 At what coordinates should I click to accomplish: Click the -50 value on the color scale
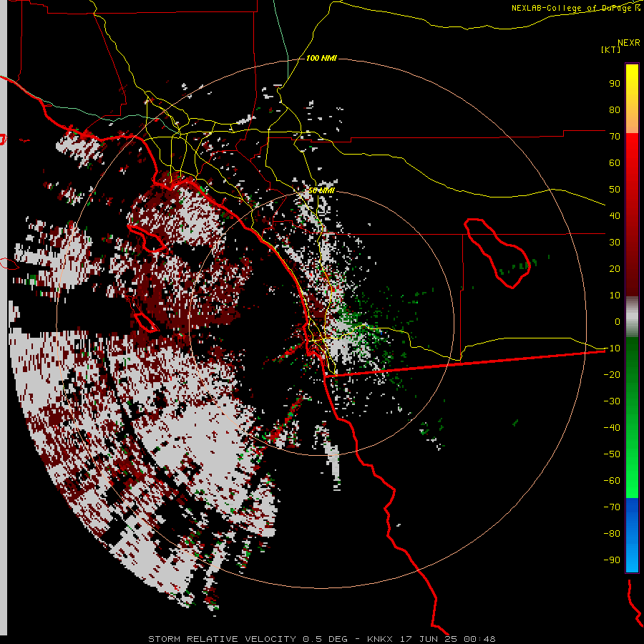612,454
